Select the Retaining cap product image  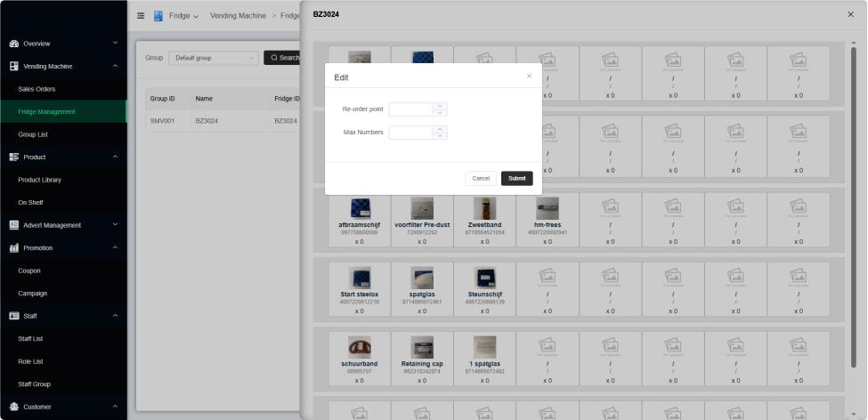[422, 347]
